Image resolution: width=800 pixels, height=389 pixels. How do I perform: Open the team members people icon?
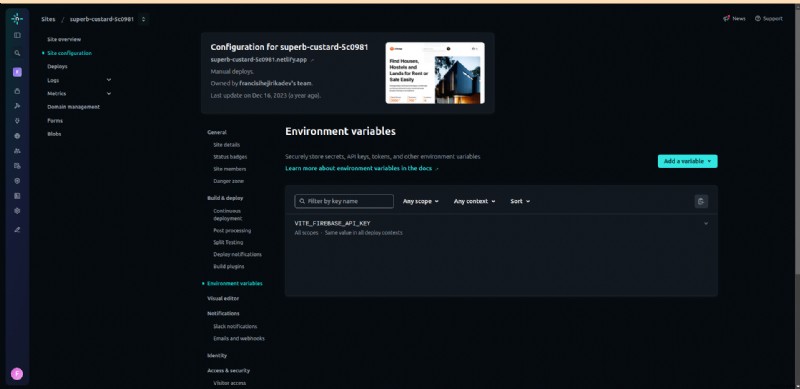pos(17,151)
